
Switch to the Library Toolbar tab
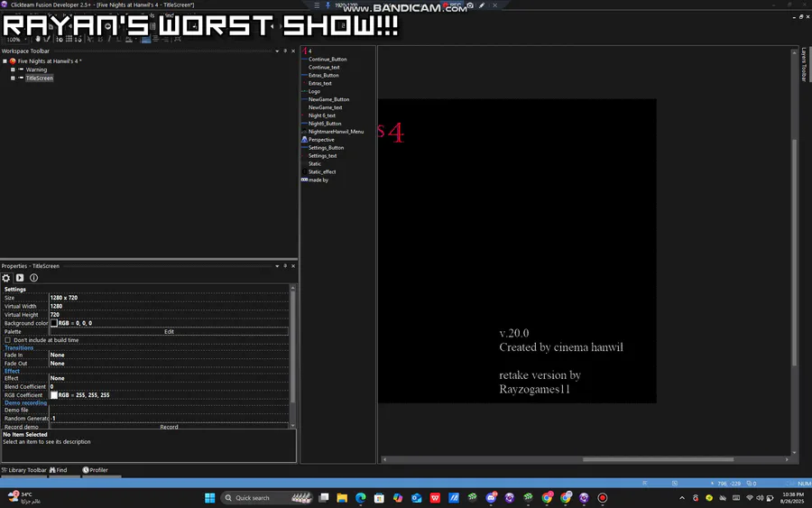[x=23, y=470]
